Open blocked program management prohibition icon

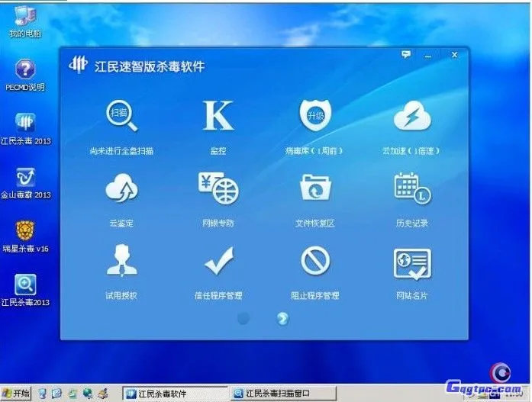[x=315, y=260]
